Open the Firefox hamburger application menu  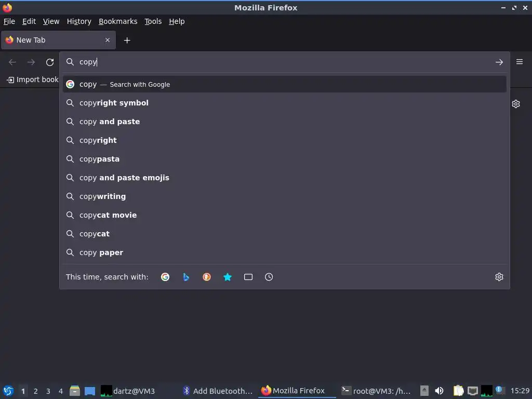click(x=520, y=62)
